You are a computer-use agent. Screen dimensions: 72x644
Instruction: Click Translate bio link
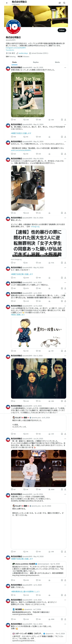(x=10, y=50)
